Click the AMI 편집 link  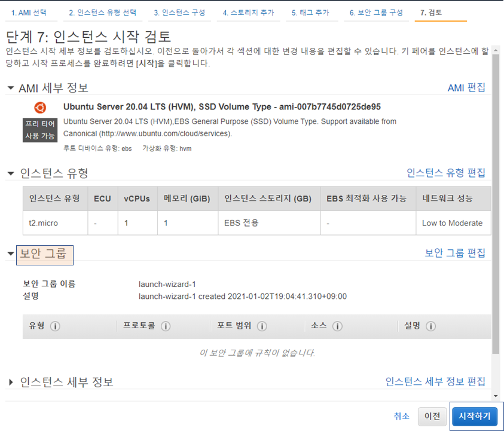[466, 88]
